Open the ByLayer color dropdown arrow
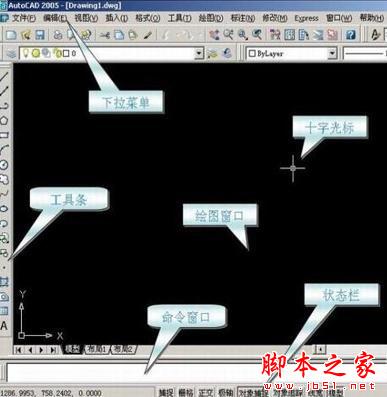Screen dimensions: 387x397 tap(332, 53)
